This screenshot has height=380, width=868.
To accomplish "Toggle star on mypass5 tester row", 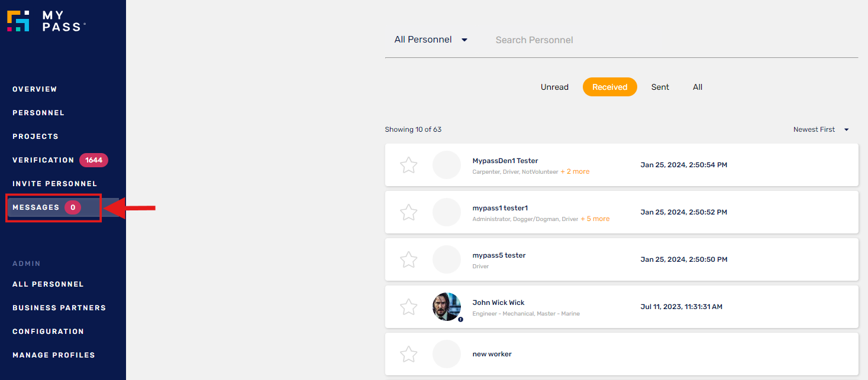I will 409,259.
